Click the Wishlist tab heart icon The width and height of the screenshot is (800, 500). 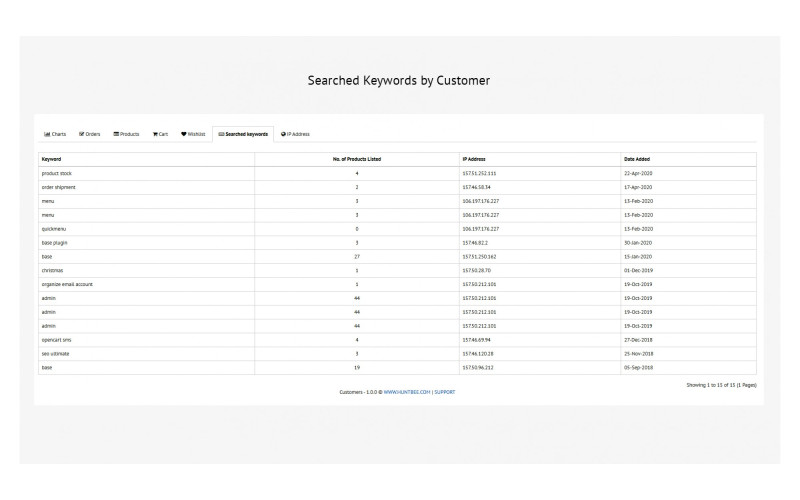pyautogui.click(x=184, y=134)
